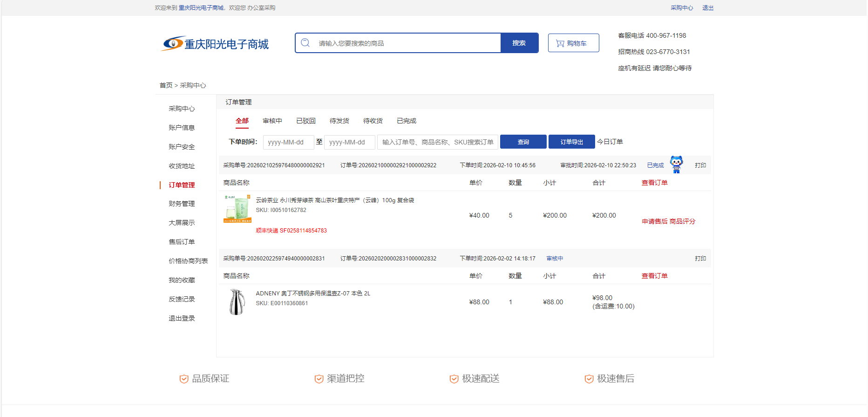
Task: Click the magnifier icon in search box
Action: (305, 43)
